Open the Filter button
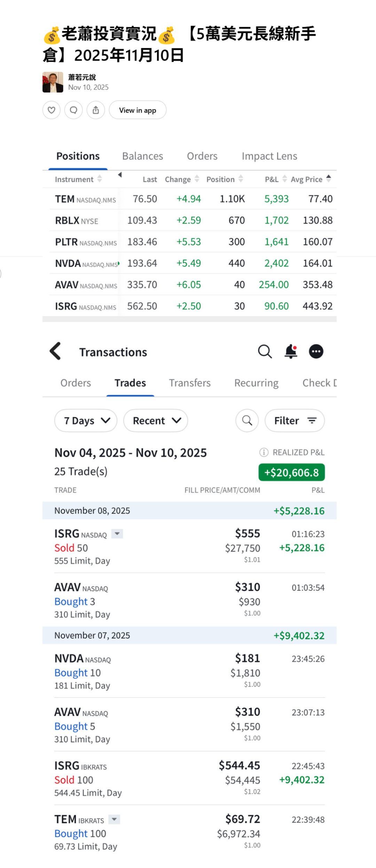This screenshot has height=868, width=376. [x=295, y=421]
